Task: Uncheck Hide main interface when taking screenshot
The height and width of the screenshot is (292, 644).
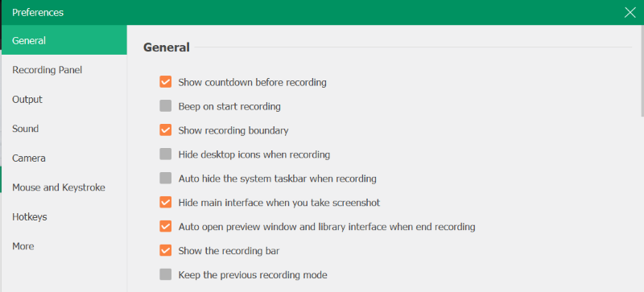Action: [x=166, y=203]
